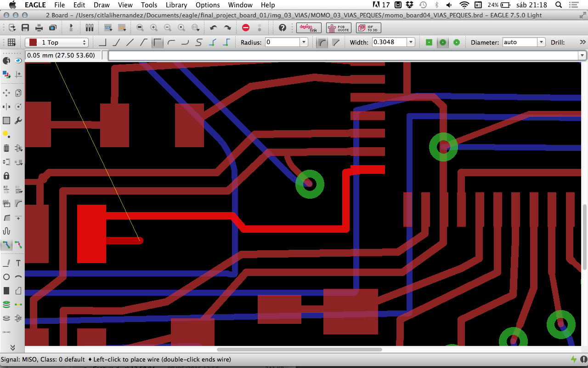Select the Group tool

click(6, 121)
